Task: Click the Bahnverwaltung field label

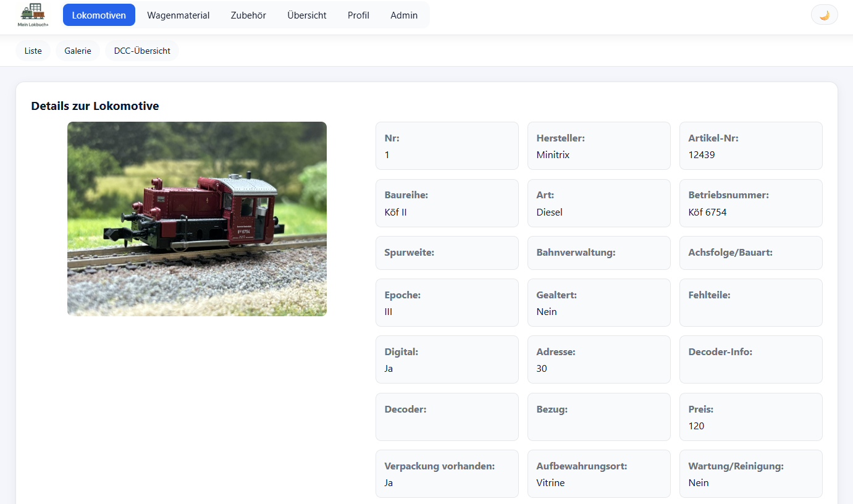Action: pyautogui.click(x=576, y=252)
